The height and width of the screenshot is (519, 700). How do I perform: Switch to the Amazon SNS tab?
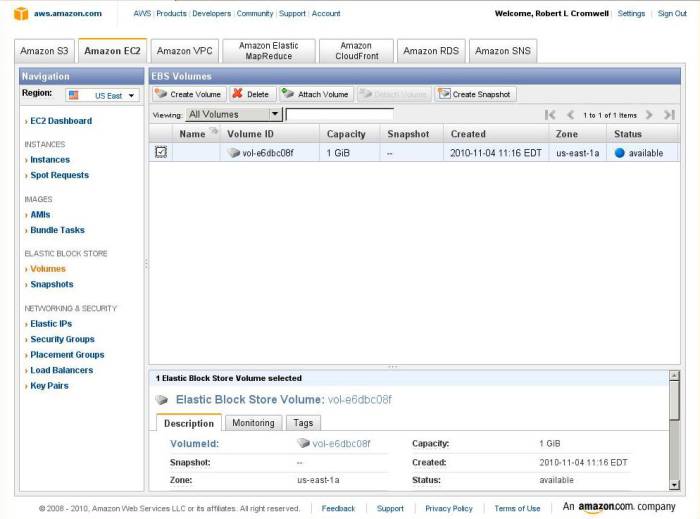(503, 51)
